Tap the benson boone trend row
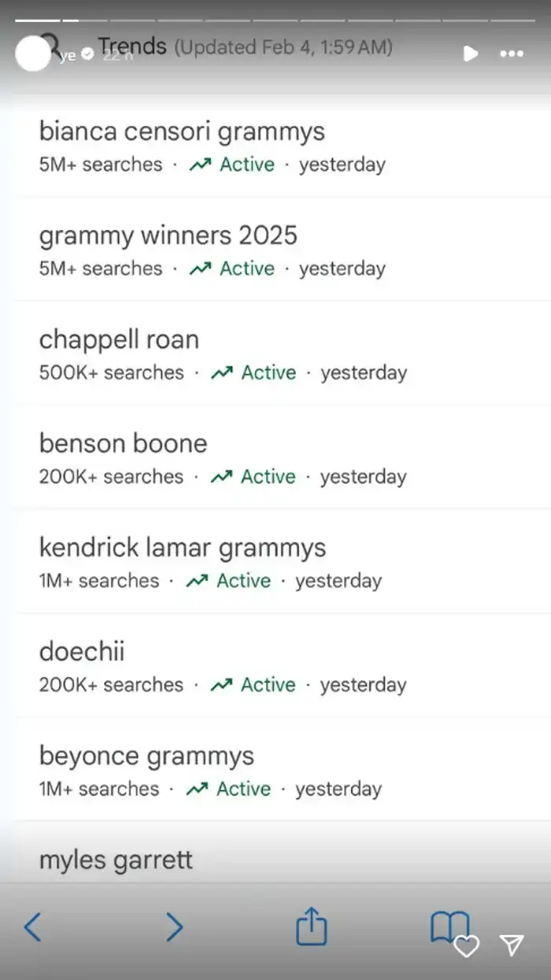Image resolution: width=551 pixels, height=980 pixels. [282, 458]
